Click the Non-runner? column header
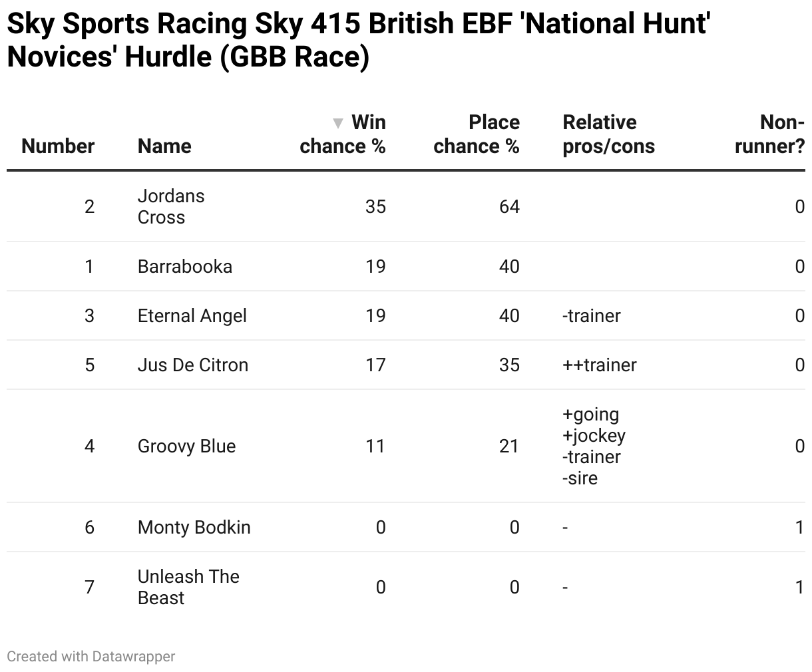Image resolution: width=812 pixels, height=672 pixels. coord(769,134)
